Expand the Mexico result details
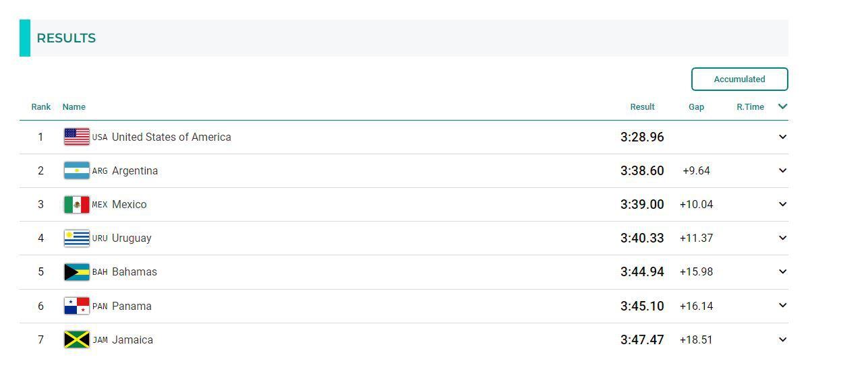This screenshot has width=868, height=388. pos(782,204)
